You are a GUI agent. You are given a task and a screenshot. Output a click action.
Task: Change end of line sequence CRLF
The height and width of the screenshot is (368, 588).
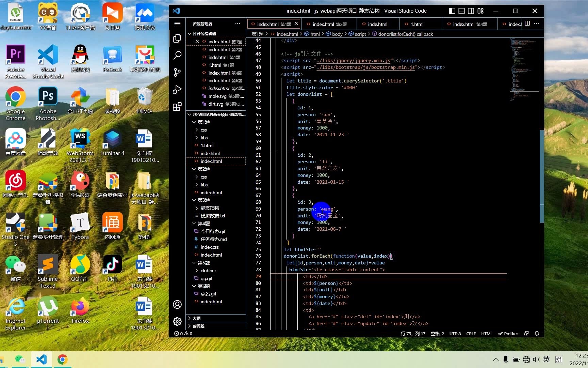(471, 334)
